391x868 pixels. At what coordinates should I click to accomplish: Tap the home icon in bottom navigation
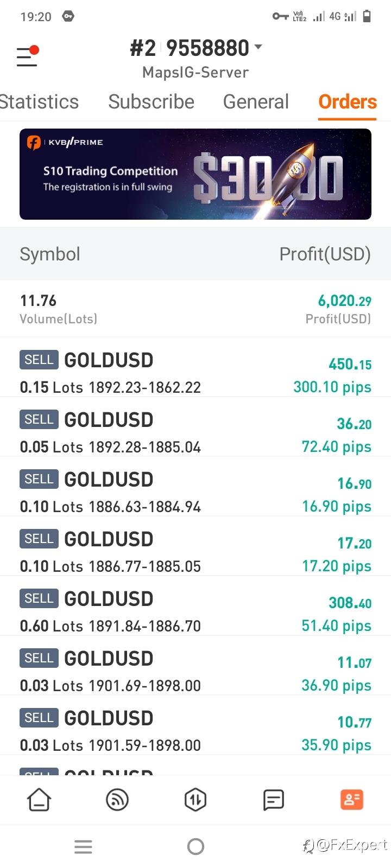(x=39, y=800)
